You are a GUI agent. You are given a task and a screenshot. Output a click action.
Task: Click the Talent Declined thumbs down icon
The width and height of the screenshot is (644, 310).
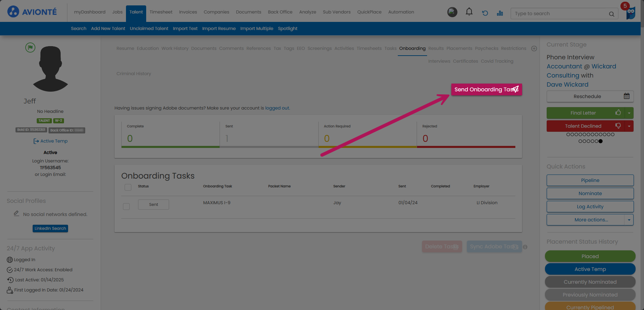click(618, 126)
